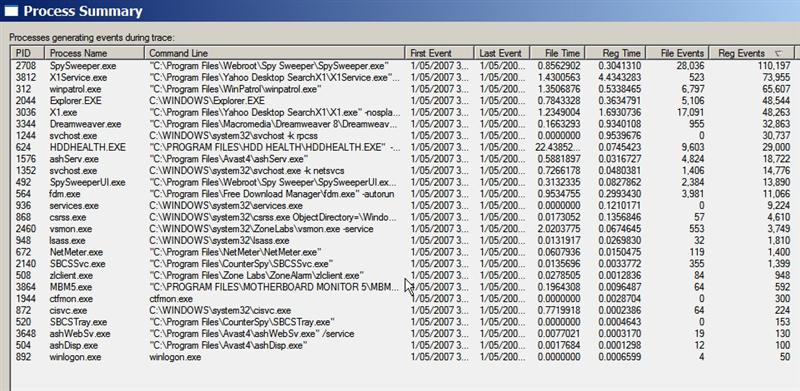Click the C:\WINDOWS\Explorer.EXE command line
This screenshot has width=800, height=391.
tap(207, 101)
